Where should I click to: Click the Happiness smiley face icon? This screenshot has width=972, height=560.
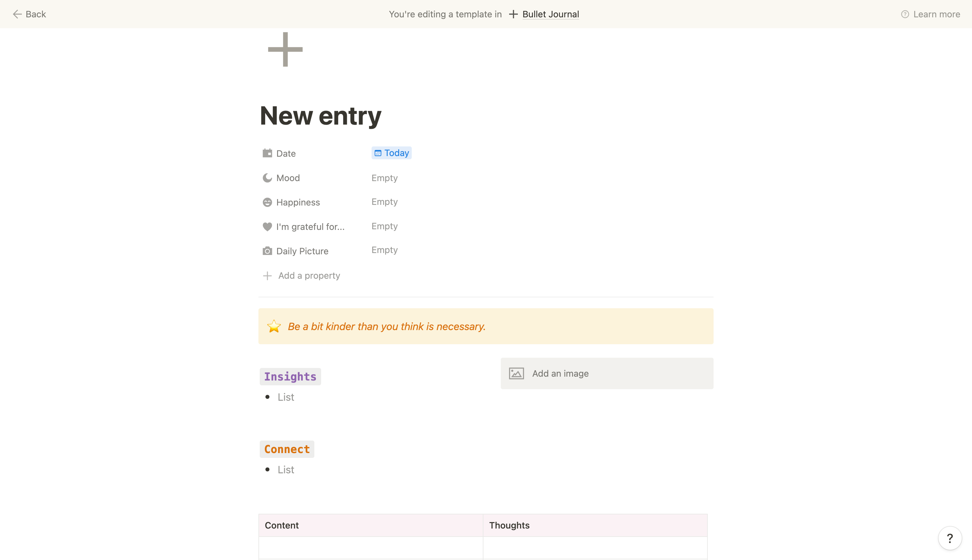point(267,202)
